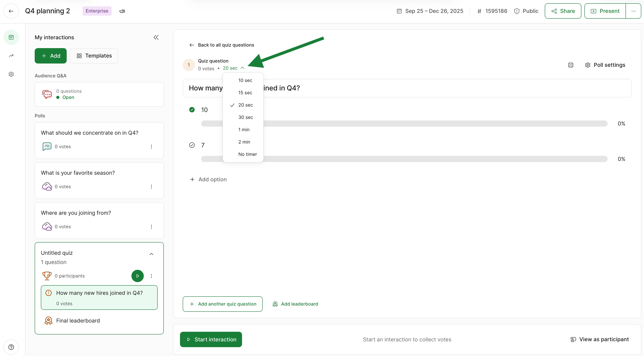
Task: Choose No timer from the list
Action: [x=247, y=154]
